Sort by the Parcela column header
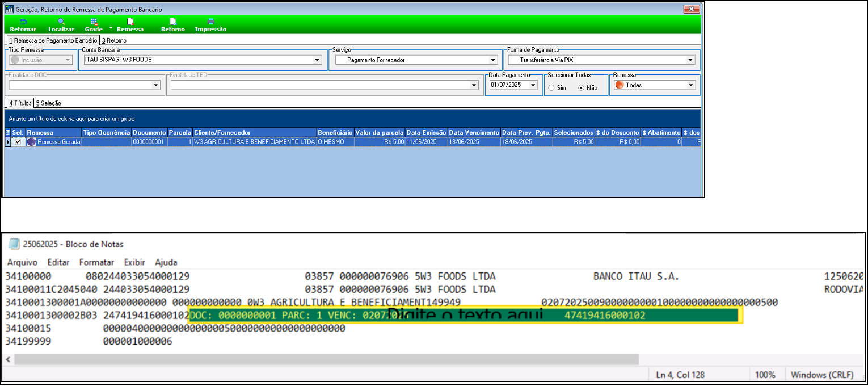The image size is (868, 386). [x=180, y=132]
